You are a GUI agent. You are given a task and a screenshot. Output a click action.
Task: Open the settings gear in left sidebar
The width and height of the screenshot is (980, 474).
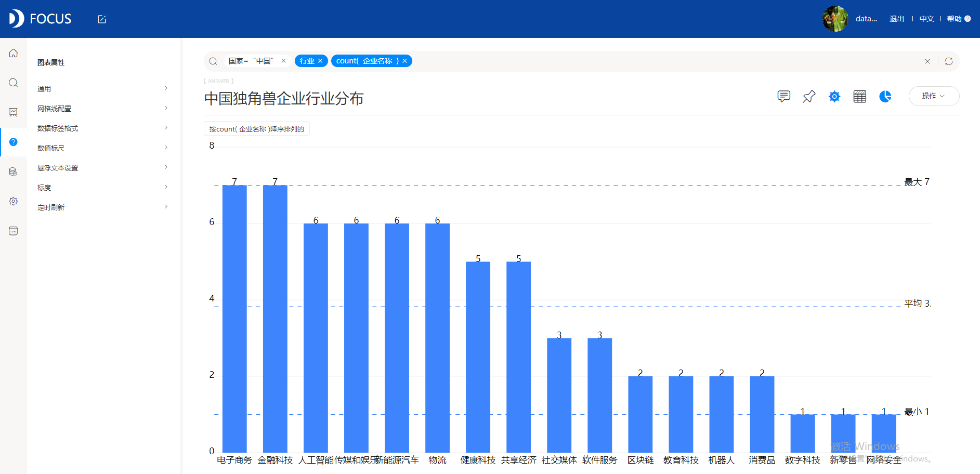click(14, 201)
